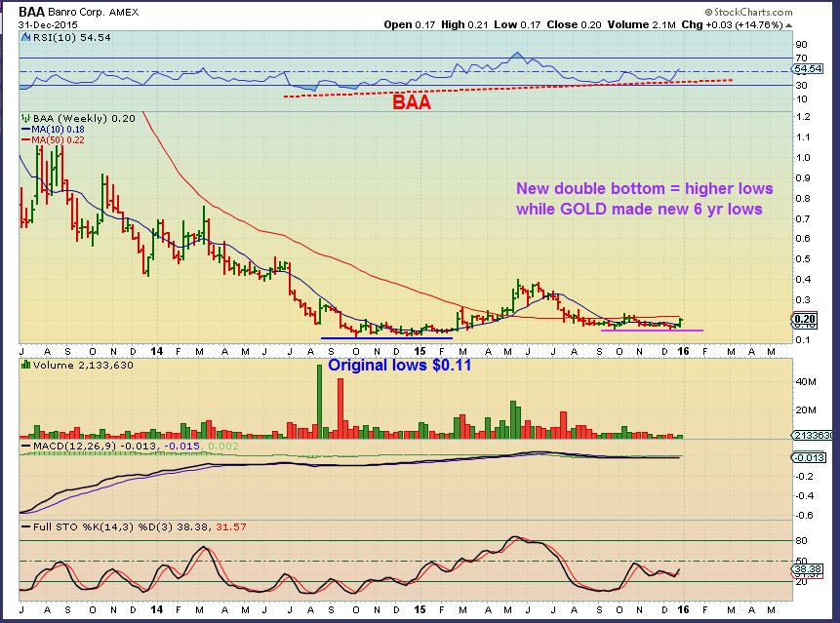Click the blue 'Original lows $0.11' annotation
The height and width of the screenshot is (623, 840).
pos(400,365)
